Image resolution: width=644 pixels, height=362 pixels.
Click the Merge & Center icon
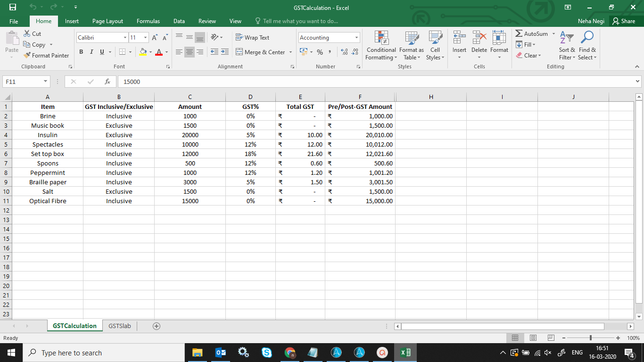tap(239, 52)
